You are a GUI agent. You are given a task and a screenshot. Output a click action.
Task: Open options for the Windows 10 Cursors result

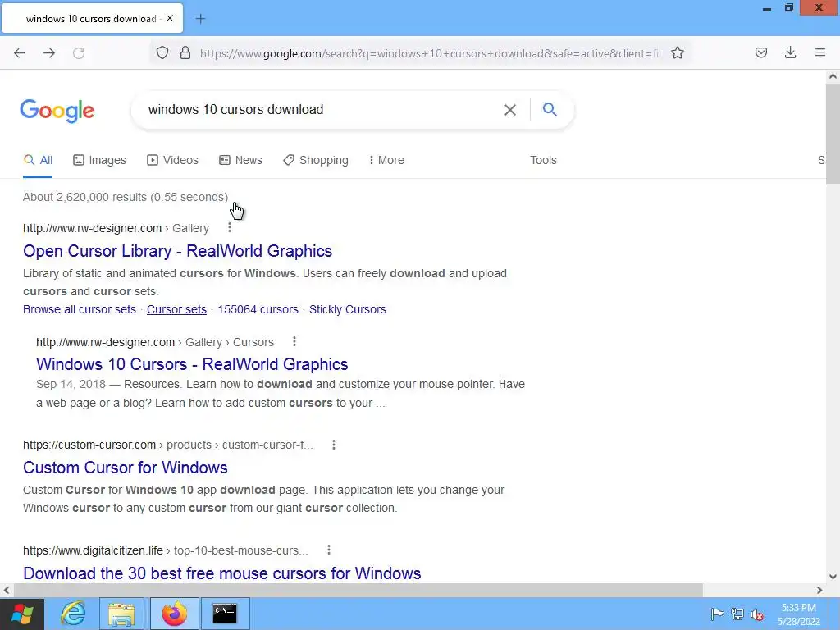pyautogui.click(x=294, y=341)
